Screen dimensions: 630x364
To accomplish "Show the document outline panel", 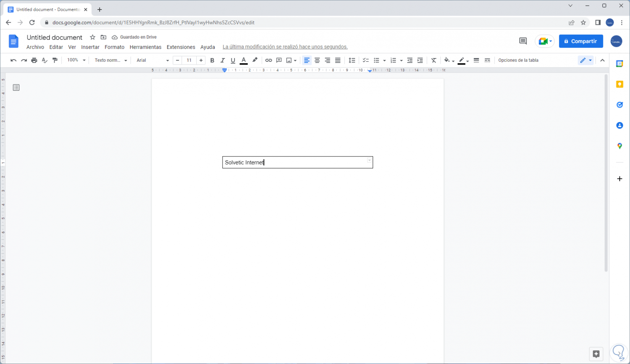I will click(x=16, y=88).
